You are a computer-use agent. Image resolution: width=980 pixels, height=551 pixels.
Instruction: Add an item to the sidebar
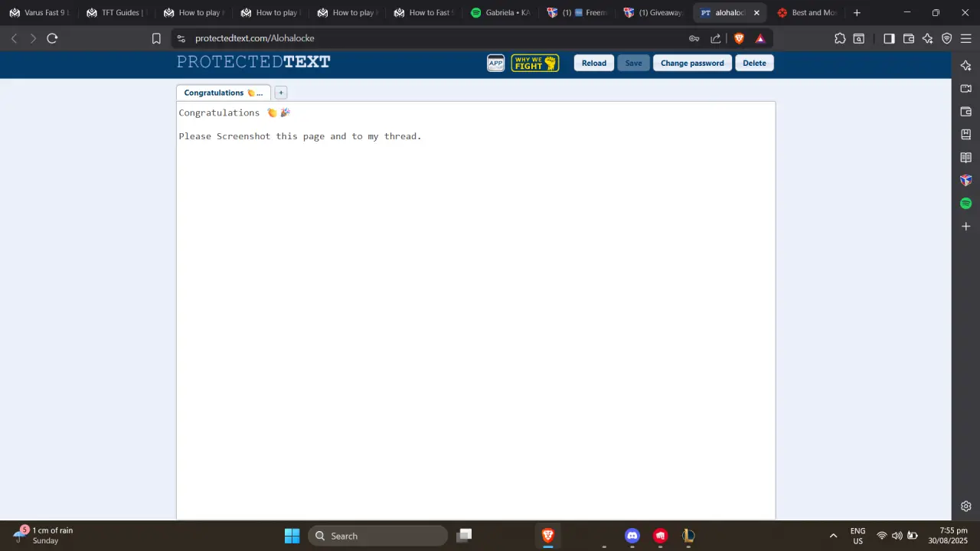(x=965, y=227)
